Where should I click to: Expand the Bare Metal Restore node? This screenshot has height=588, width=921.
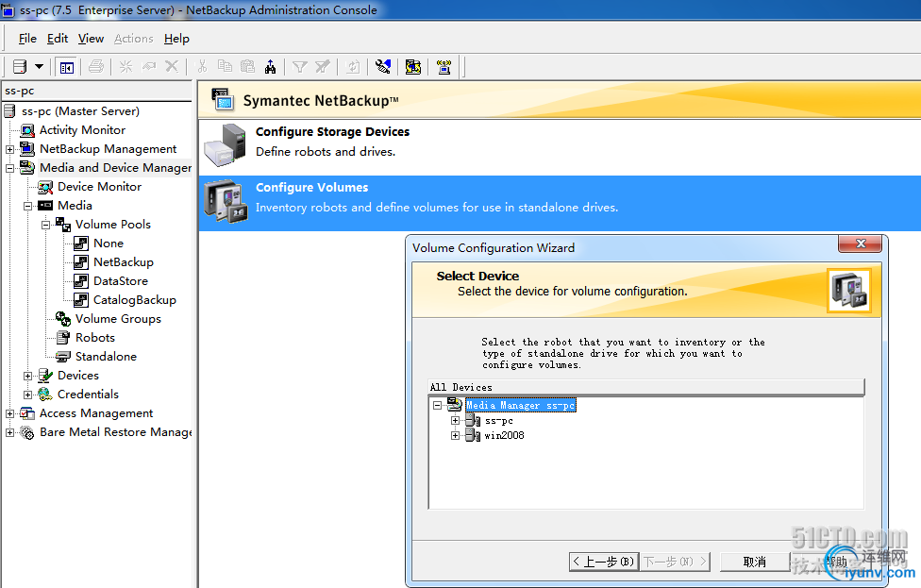tap(10, 433)
